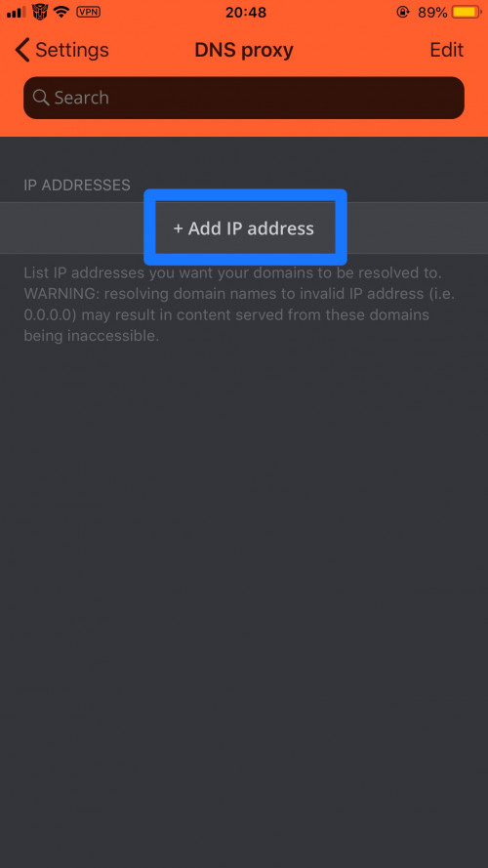Tap the 89% battery percentage
Image resolution: width=488 pixels, height=868 pixels.
pyautogui.click(x=432, y=12)
